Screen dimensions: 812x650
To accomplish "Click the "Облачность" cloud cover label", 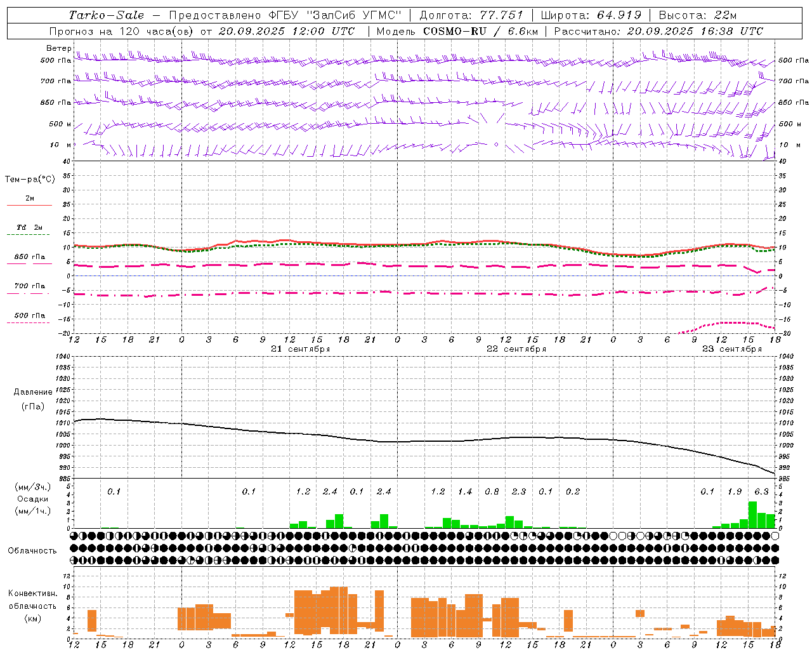I will click(32, 550).
